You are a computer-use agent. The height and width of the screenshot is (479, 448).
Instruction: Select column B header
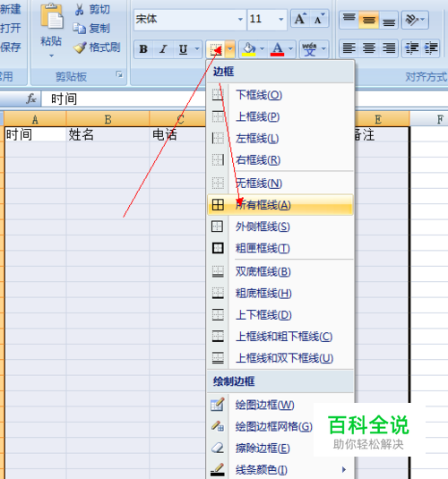click(x=108, y=119)
